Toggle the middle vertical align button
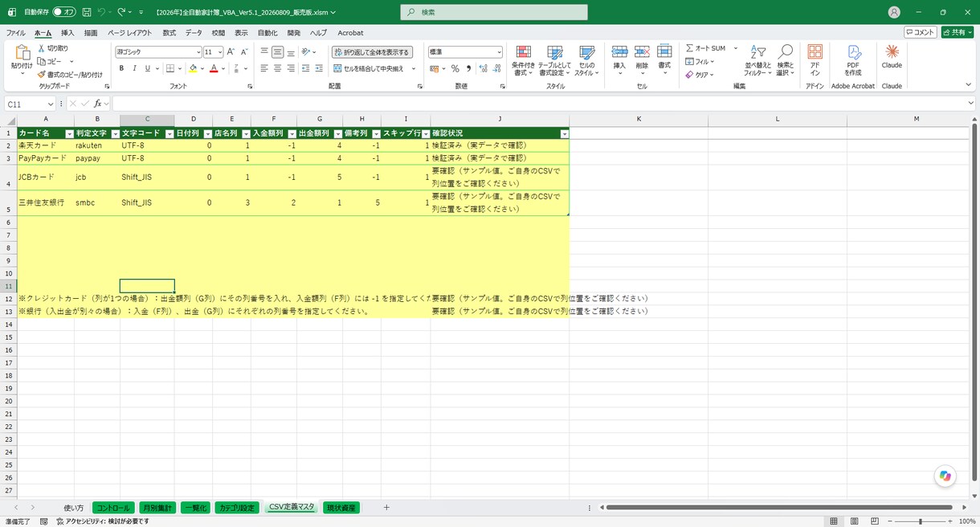The image size is (980, 527). 277,51
